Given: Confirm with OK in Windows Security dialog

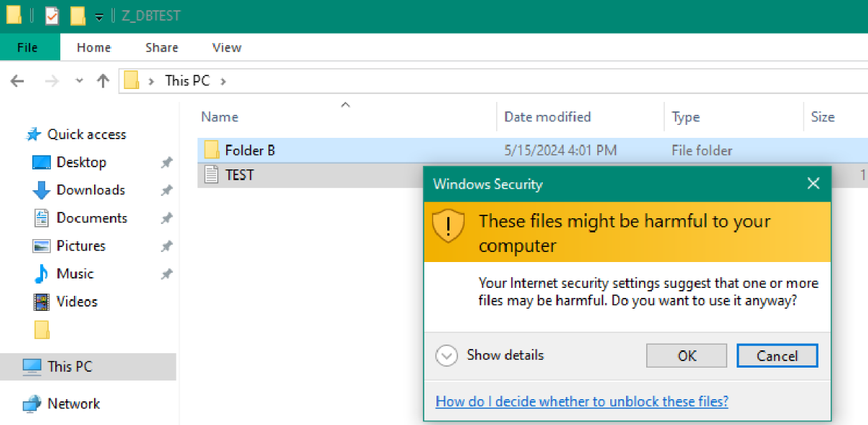Looking at the screenshot, I should [687, 355].
